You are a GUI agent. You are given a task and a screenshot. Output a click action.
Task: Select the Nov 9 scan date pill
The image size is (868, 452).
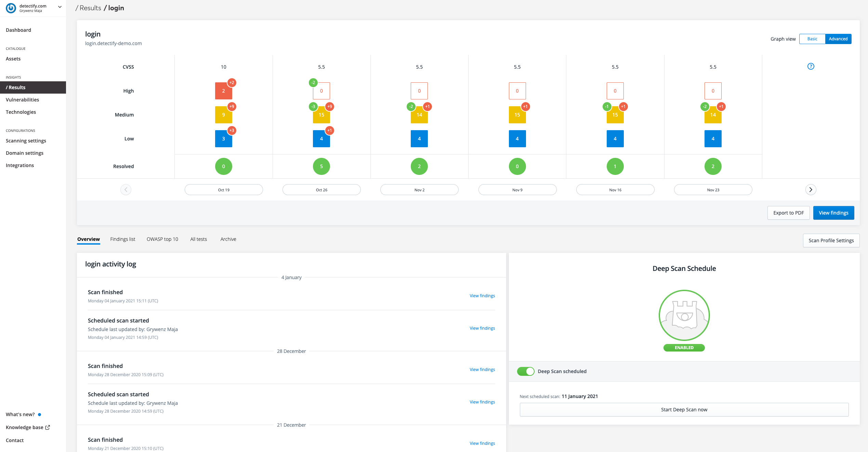click(x=517, y=190)
